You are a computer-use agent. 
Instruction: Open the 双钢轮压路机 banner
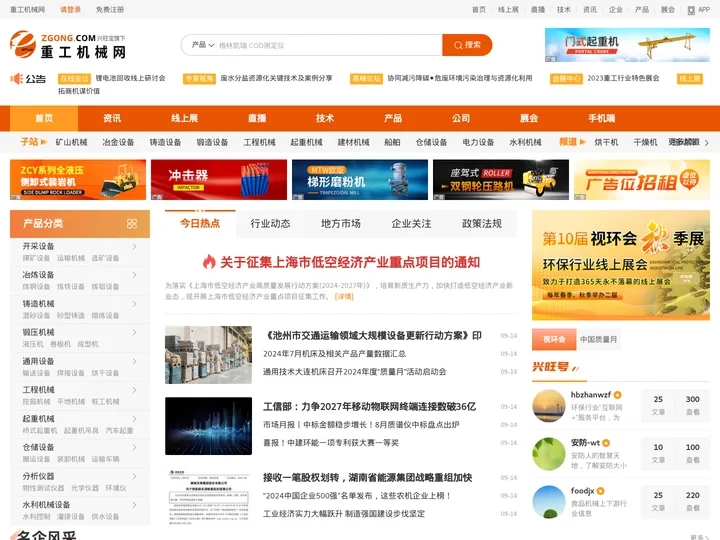(x=501, y=180)
